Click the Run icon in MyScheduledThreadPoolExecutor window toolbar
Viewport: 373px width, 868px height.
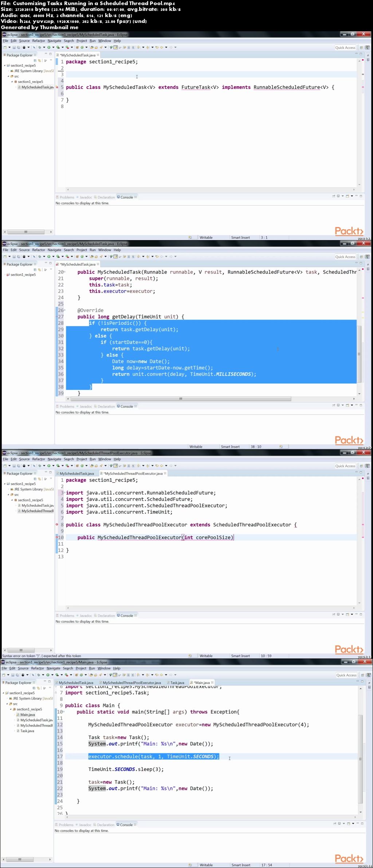[49, 466]
